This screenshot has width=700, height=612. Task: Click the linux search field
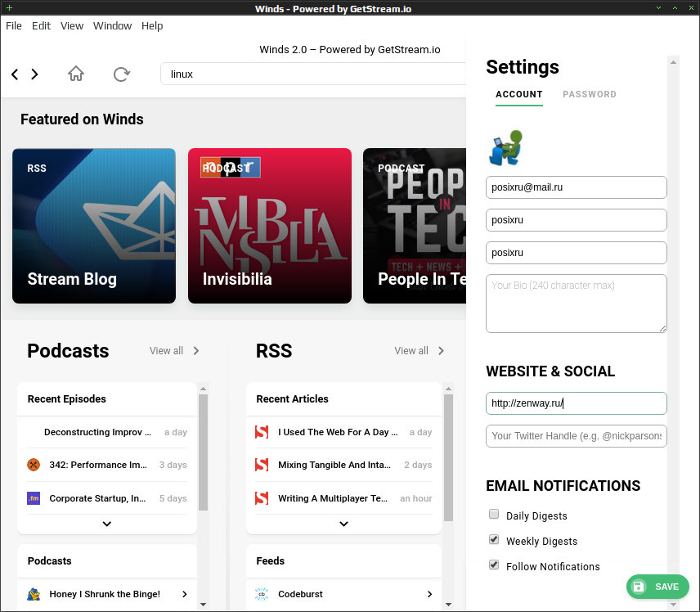313,74
